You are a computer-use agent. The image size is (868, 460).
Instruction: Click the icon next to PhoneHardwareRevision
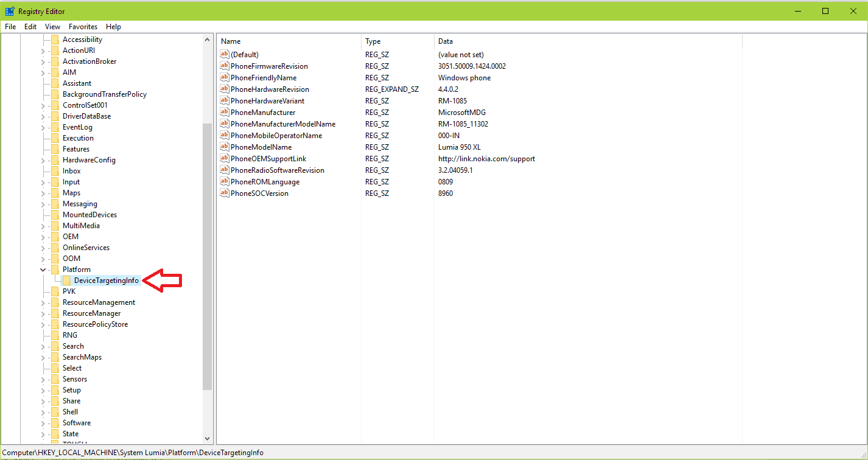pos(224,89)
